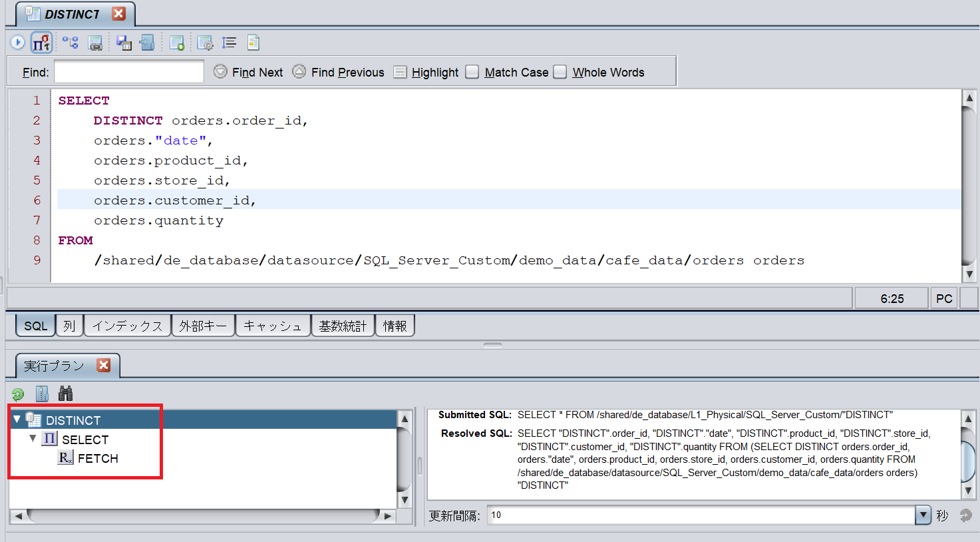Collapse the DISTINCT plan node

[17, 419]
